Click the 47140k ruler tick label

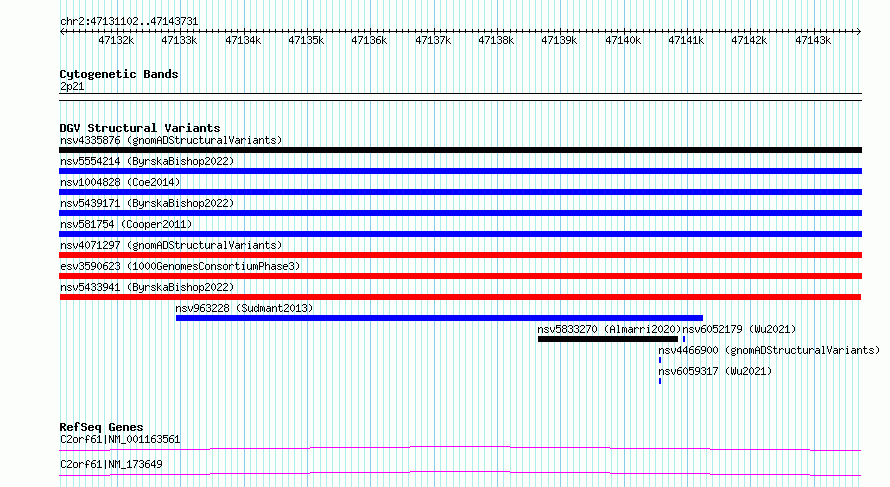(623, 40)
